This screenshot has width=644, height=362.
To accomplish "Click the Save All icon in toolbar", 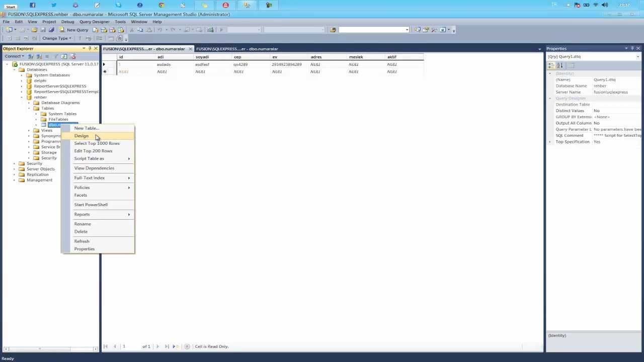I will (51, 30).
